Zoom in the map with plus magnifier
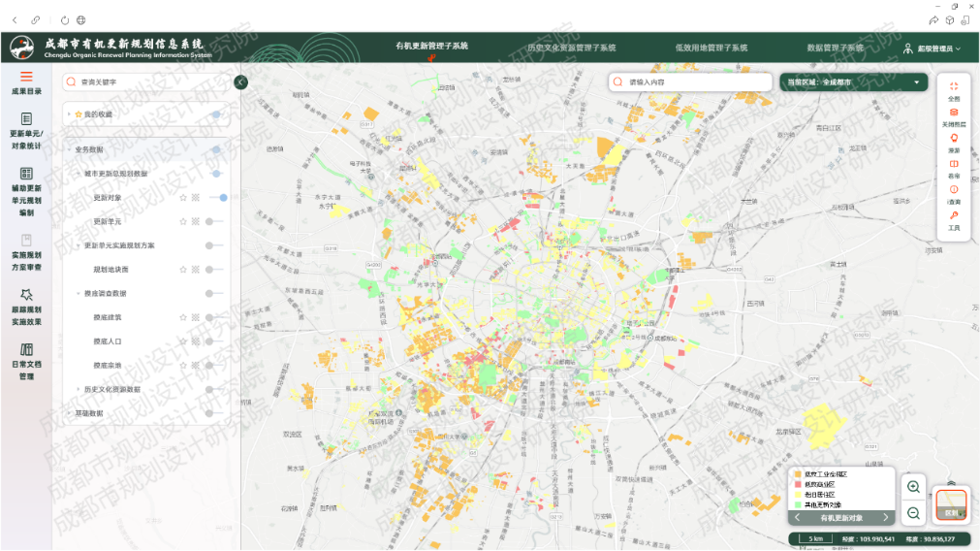Screen dimensions: 980x551 [x=913, y=487]
